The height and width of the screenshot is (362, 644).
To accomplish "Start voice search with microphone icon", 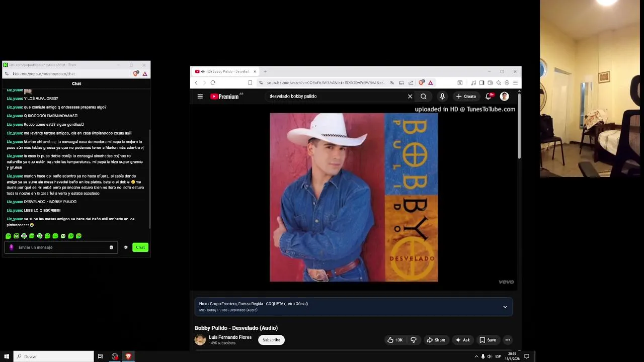I will point(442,97).
